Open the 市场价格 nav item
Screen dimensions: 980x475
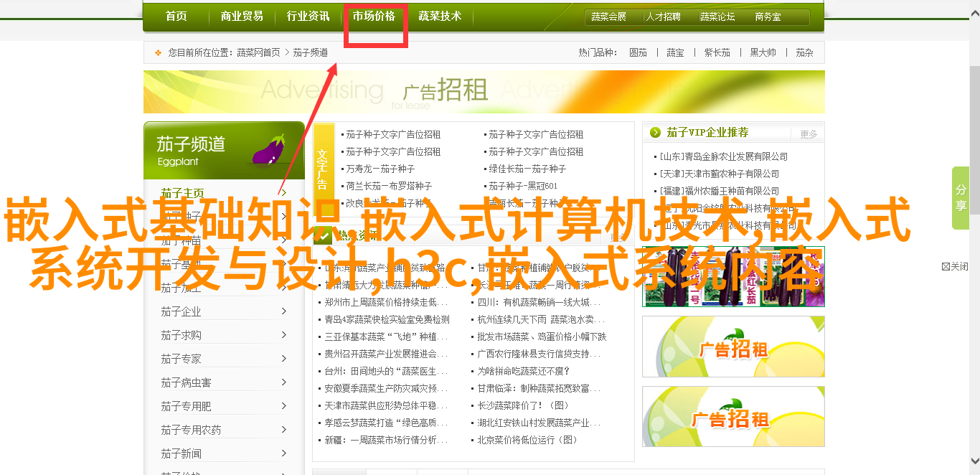[x=374, y=16]
